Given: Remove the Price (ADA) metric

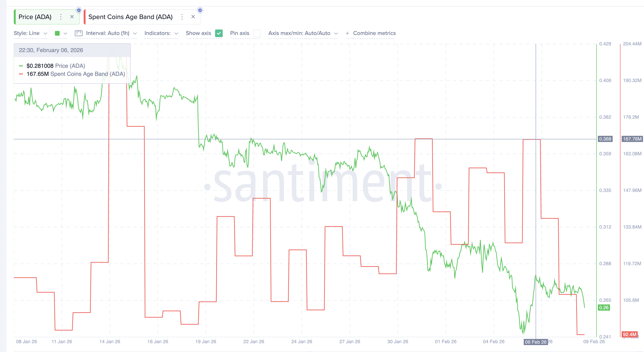Looking at the screenshot, I should click(72, 17).
